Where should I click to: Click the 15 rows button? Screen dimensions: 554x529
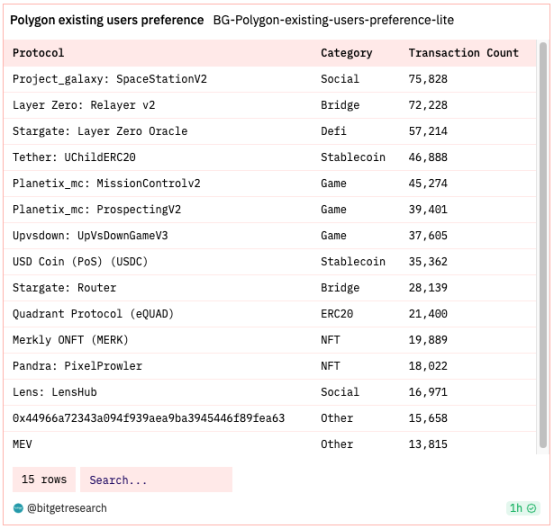(44, 480)
